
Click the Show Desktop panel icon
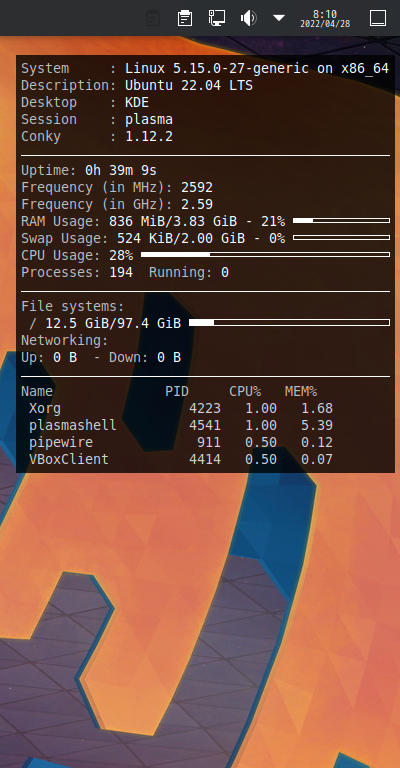coord(377,18)
